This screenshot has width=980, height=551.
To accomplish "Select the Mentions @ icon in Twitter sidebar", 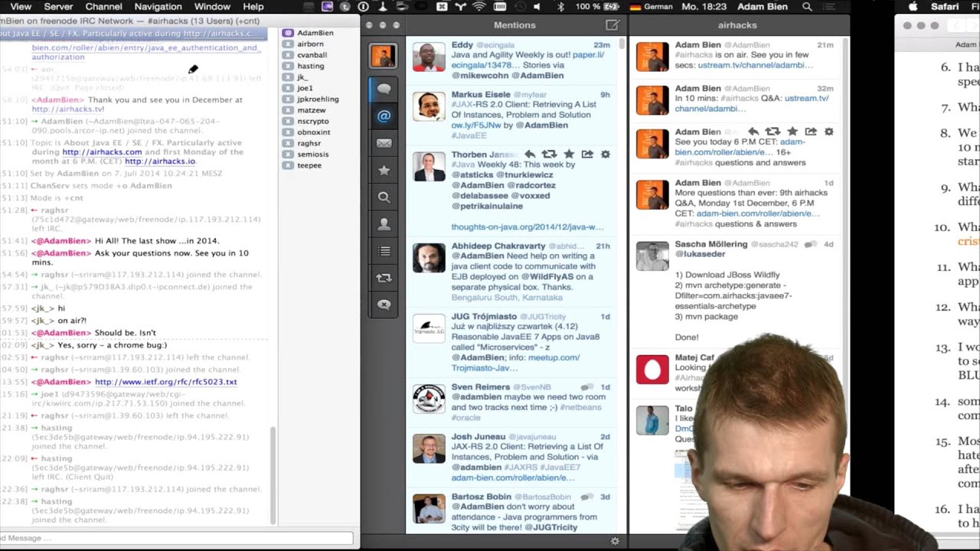I will 384,116.
